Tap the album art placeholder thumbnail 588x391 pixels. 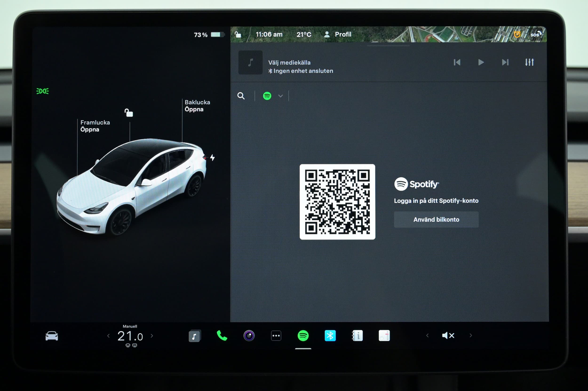coord(250,62)
